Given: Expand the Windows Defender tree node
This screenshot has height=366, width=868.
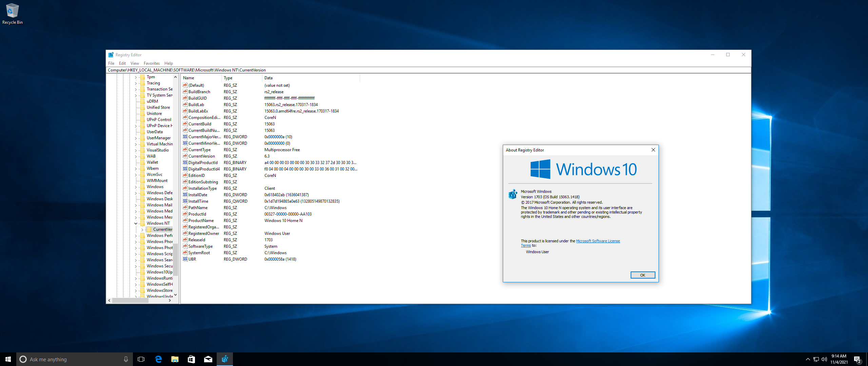Looking at the screenshot, I should point(136,193).
